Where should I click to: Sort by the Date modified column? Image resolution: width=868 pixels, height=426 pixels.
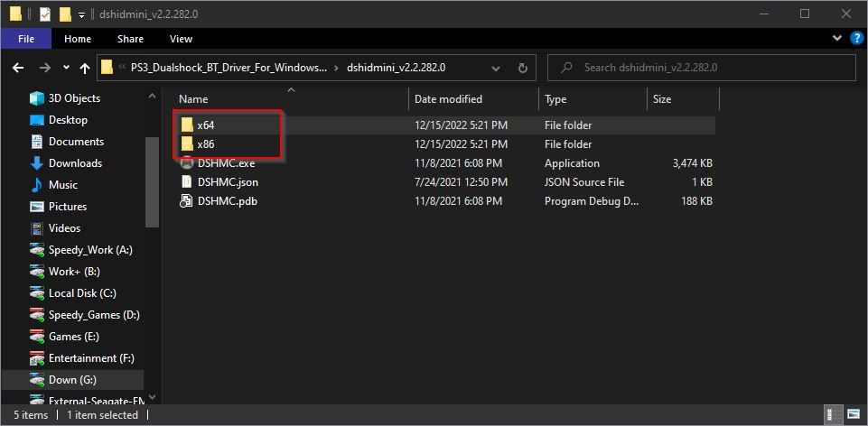(x=448, y=99)
